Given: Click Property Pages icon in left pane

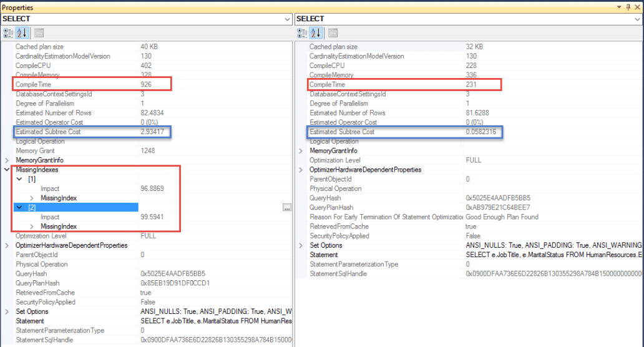Looking at the screenshot, I should [39, 33].
